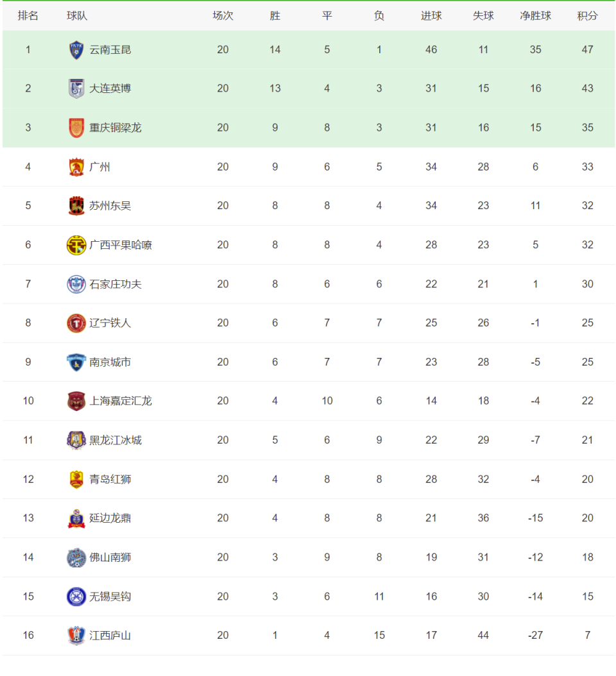Click the 广西平果哈嘹 yellow round logo
The width and height of the screenshot is (616, 676).
click(x=76, y=245)
